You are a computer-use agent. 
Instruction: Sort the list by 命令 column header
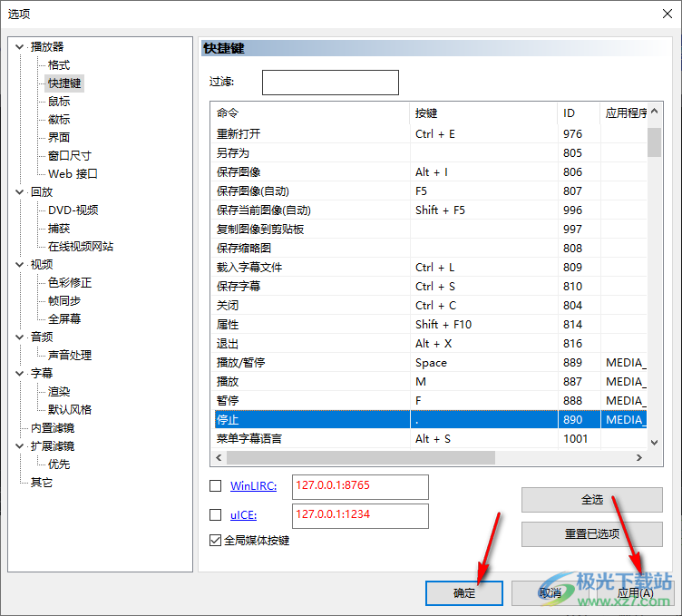tap(308, 113)
